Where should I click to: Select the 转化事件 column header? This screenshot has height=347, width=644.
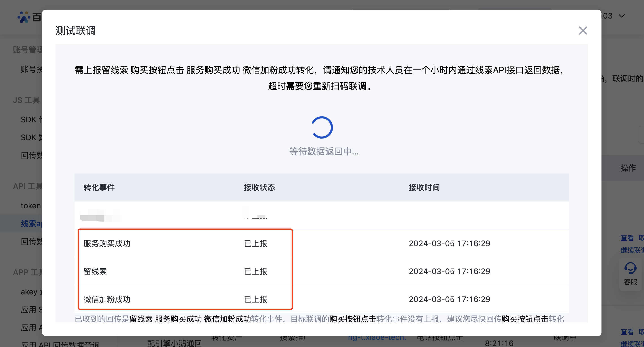99,187
